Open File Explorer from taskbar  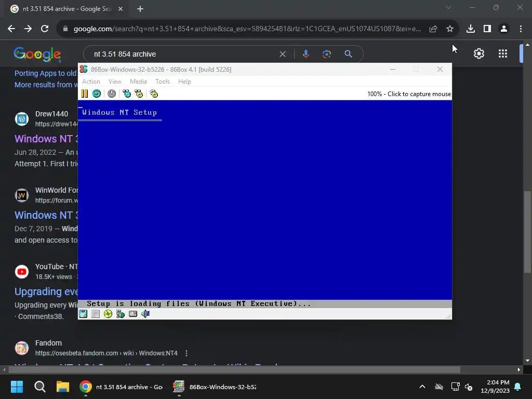(63, 387)
